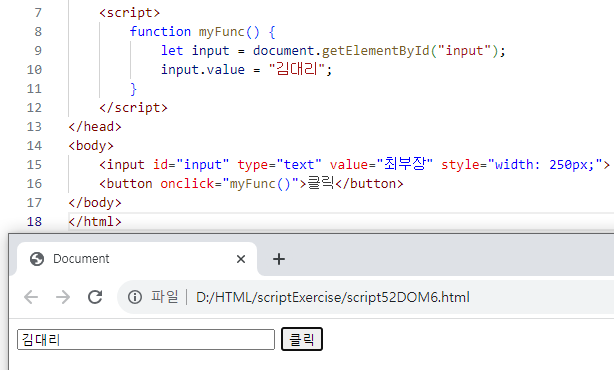
Task: Click the let keyword on line 9
Action: 172,51
